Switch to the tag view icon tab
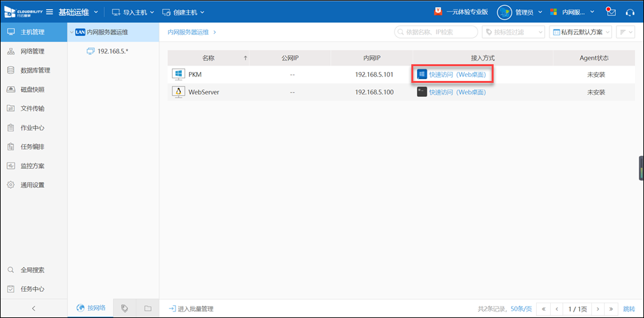Image resolution: width=644 pixels, height=318 pixels. coord(125,308)
